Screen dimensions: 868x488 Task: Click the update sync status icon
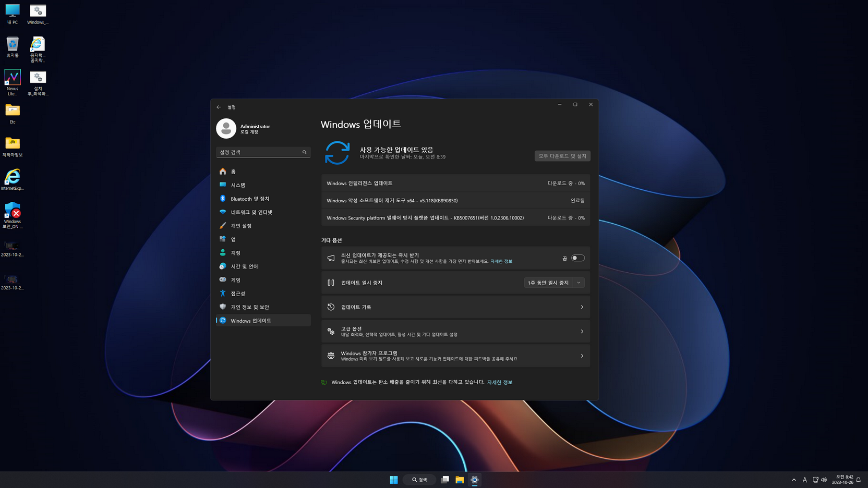[x=337, y=153]
